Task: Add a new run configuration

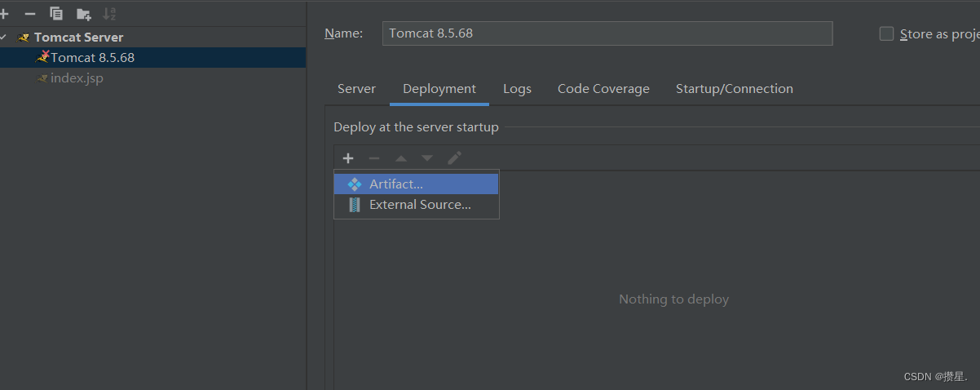Action: pos(4,13)
